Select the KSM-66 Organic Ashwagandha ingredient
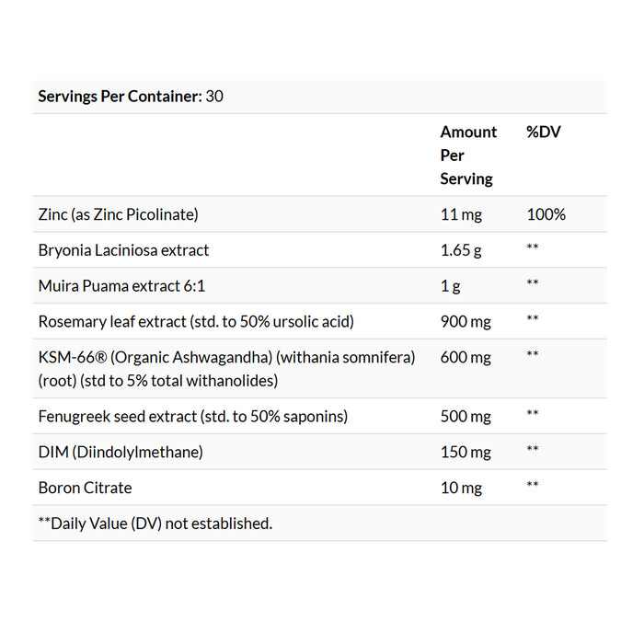 (x=226, y=369)
